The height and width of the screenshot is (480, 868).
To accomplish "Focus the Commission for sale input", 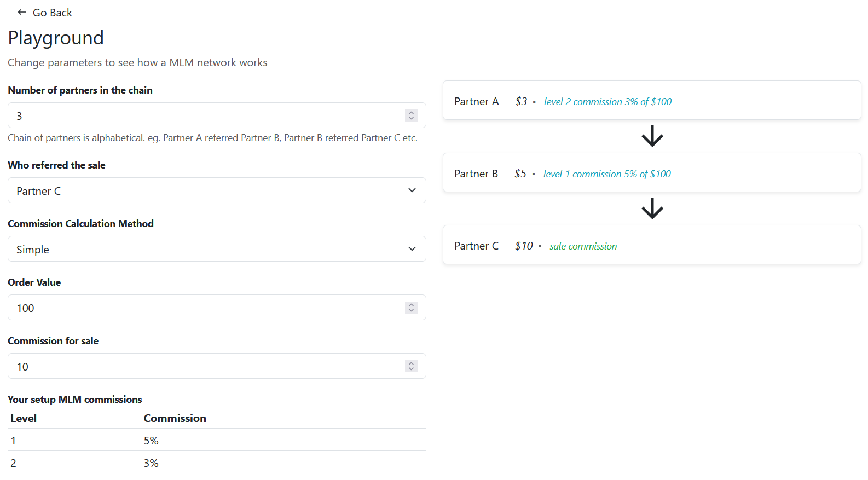I will (208, 366).
